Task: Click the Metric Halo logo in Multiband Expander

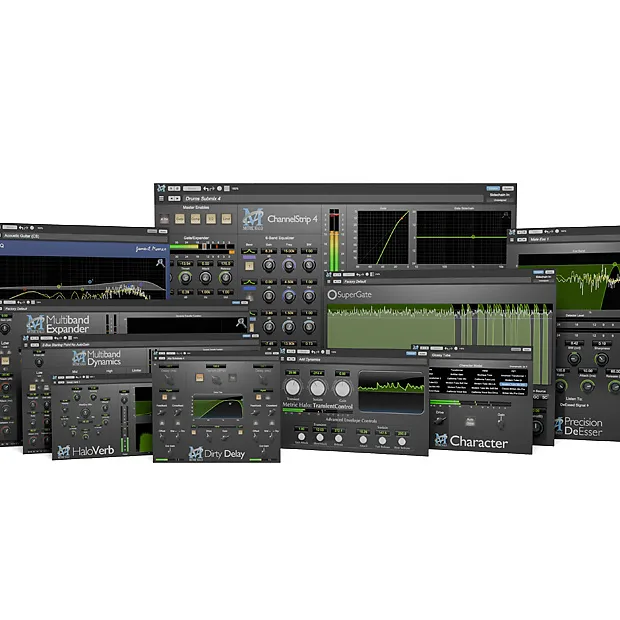Action: (x=36, y=323)
